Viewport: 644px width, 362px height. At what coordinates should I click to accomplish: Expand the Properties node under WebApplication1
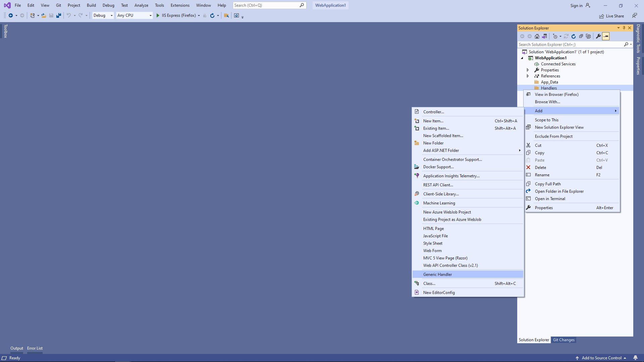528,70
